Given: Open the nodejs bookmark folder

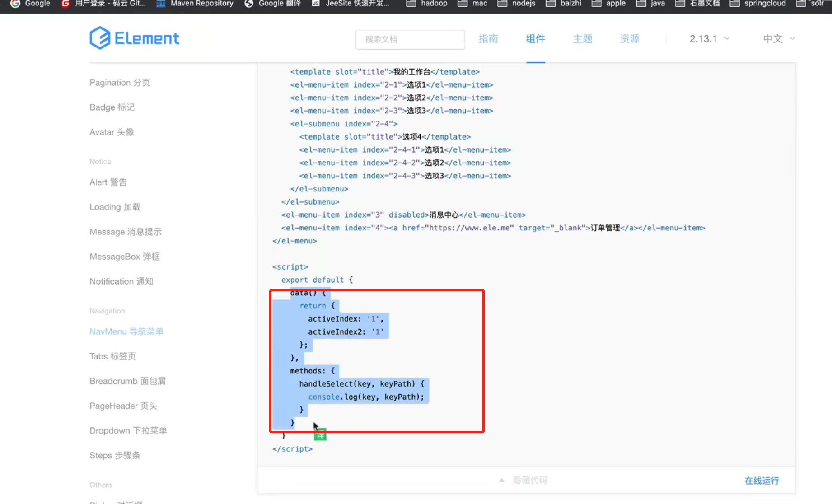Looking at the screenshot, I should point(516,4).
